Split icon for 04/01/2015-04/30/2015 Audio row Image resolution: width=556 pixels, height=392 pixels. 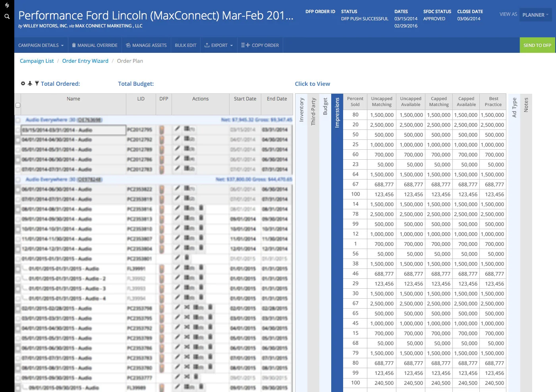187,327
